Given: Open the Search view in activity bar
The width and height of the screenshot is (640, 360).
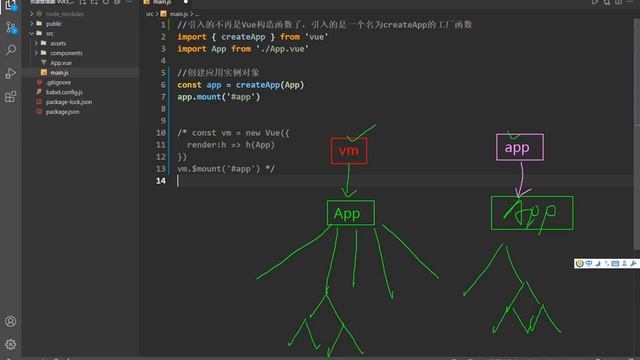Looking at the screenshot, I should tap(11, 50).
